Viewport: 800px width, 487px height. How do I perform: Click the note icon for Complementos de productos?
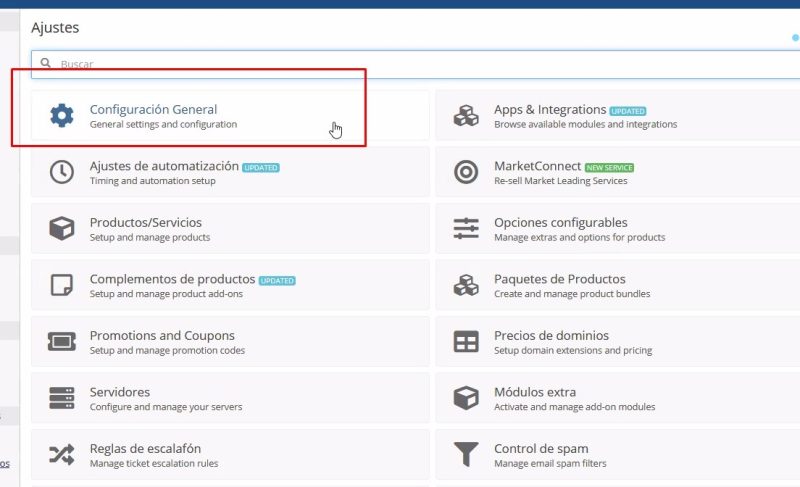(x=62, y=285)
